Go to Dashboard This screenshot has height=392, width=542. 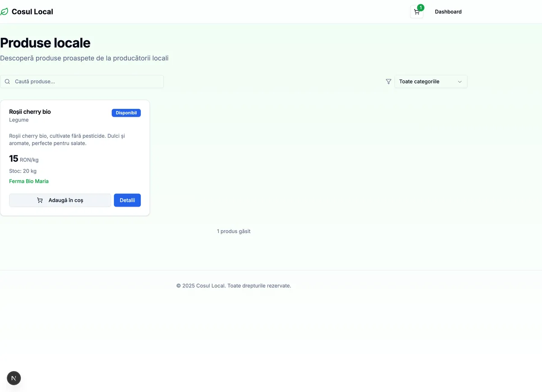[448, 12]
